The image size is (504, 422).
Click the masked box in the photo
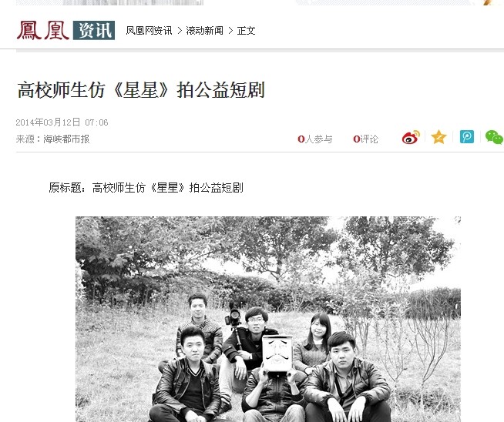[277, 353]
